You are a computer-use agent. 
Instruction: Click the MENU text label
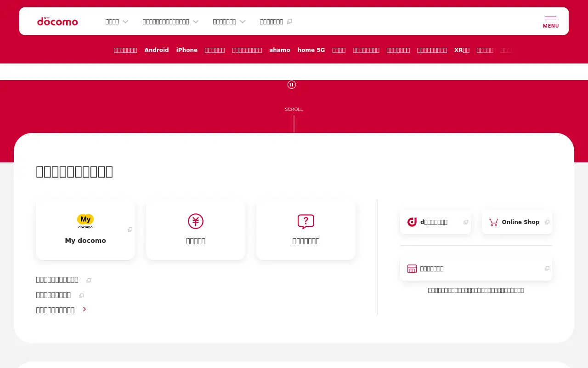[551, 26]
